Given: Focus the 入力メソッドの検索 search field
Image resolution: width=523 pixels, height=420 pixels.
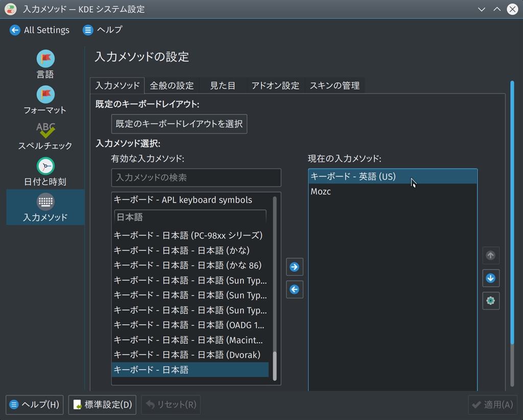Looking at the screenshot, I should 196,177.
